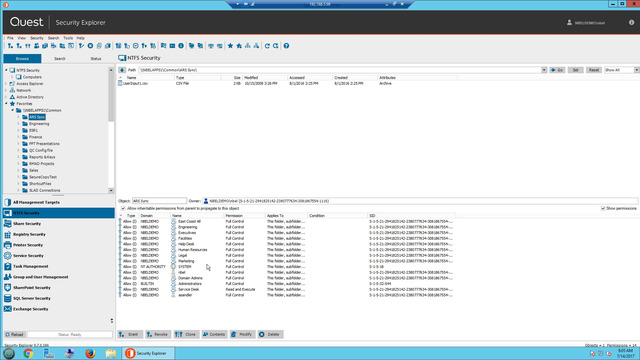The width and height of the screenshot is (640, 360).
Task: Click the path up arrow icon
Action: (x=122, y=70)
